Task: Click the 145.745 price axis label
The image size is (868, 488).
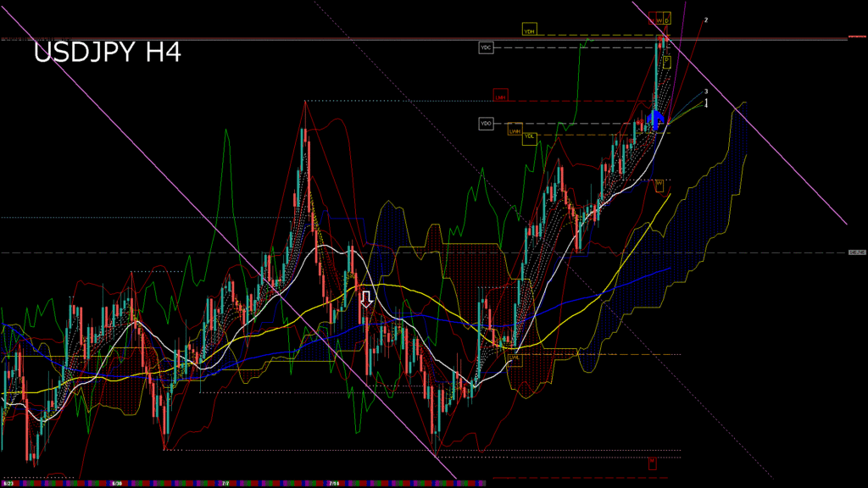Action: (x=857, y=252)
